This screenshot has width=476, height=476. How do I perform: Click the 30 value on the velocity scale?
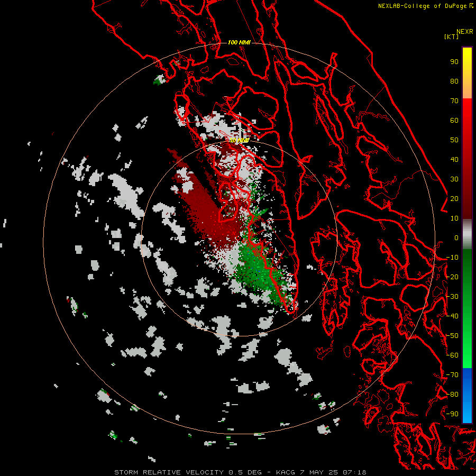pos(454,179)
